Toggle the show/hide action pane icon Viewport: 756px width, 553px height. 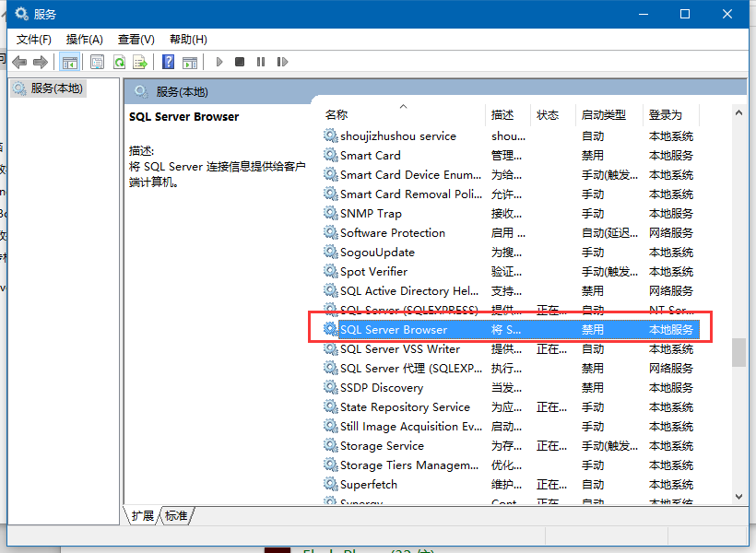pos(190,62)
